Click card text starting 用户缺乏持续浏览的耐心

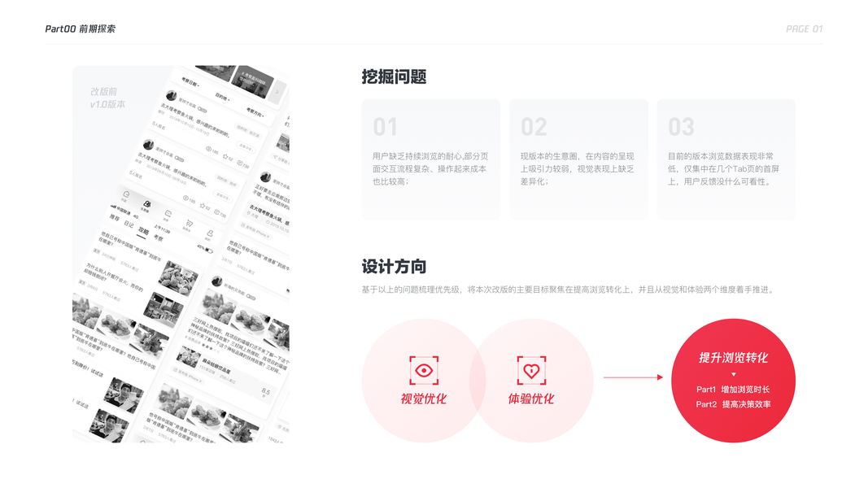coord(430,168)
